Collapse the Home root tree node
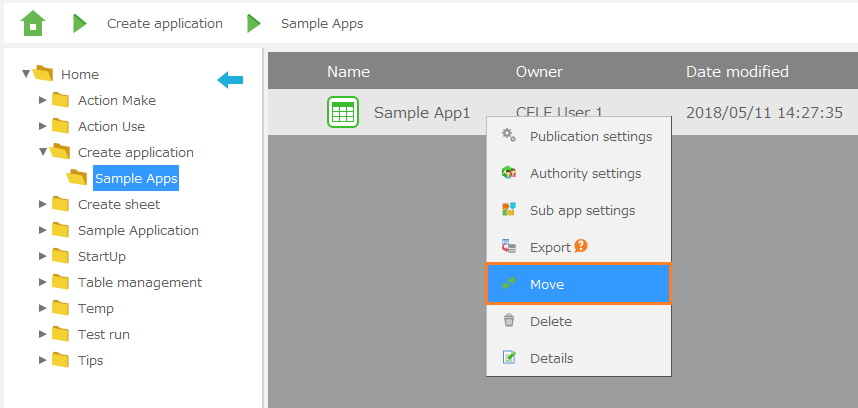 tap(26, 74)
